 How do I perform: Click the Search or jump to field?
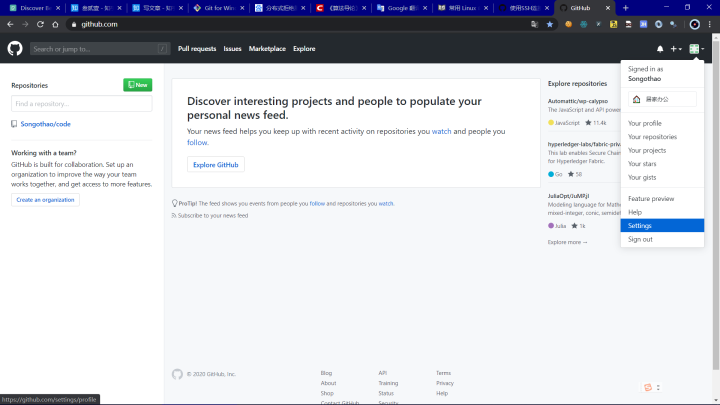pyautogui.click(x=100, y=49)
